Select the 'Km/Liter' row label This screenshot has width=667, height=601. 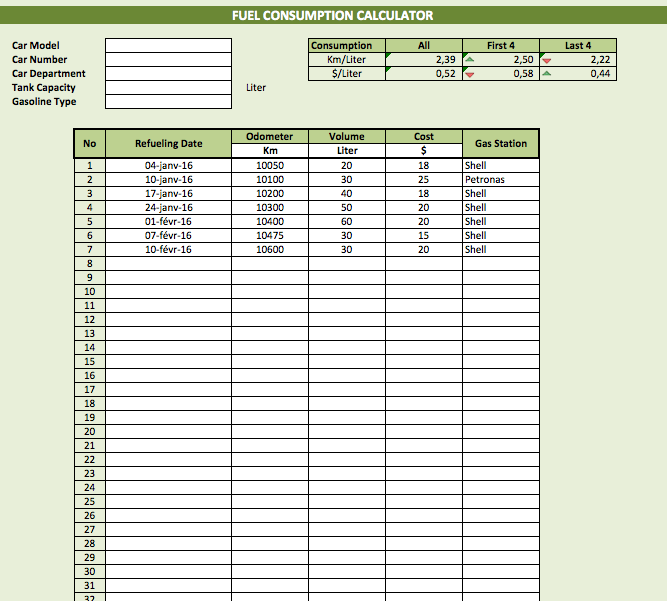pyautogui.click(x=347, y=60)
